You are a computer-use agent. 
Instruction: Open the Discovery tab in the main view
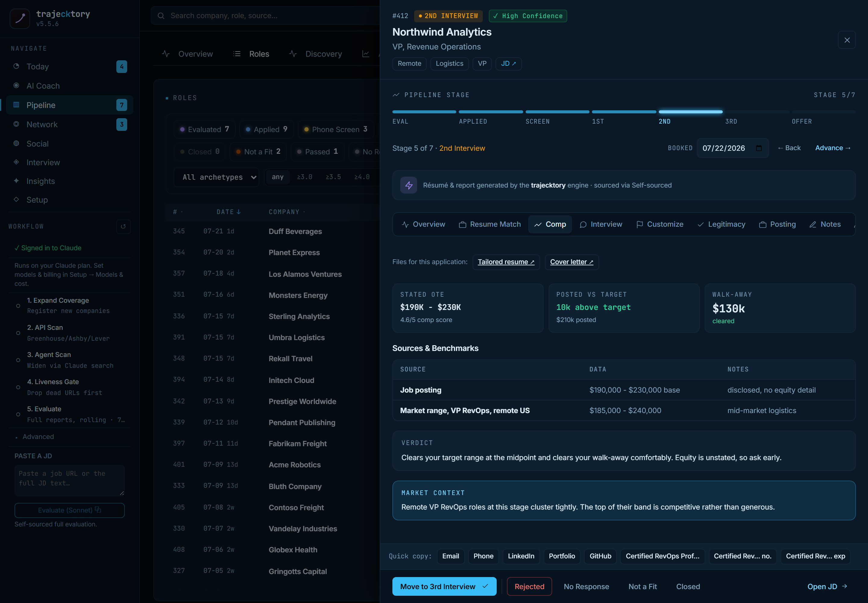316,54
